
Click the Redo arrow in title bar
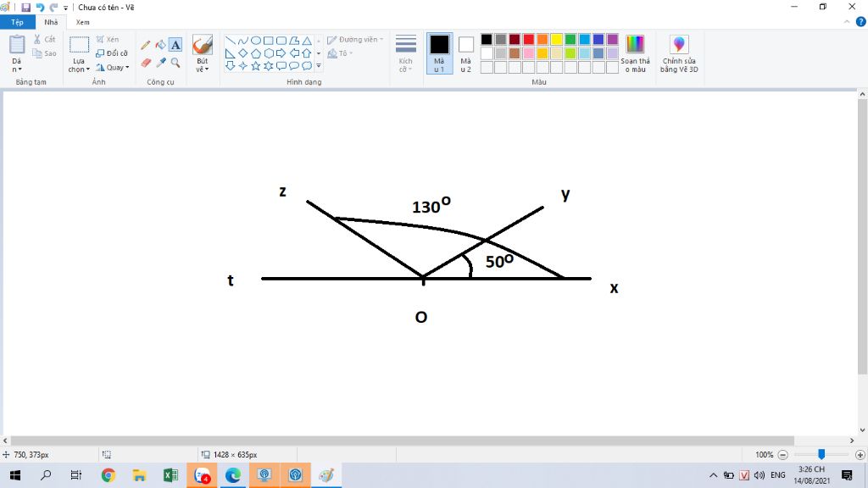point(53,7)
